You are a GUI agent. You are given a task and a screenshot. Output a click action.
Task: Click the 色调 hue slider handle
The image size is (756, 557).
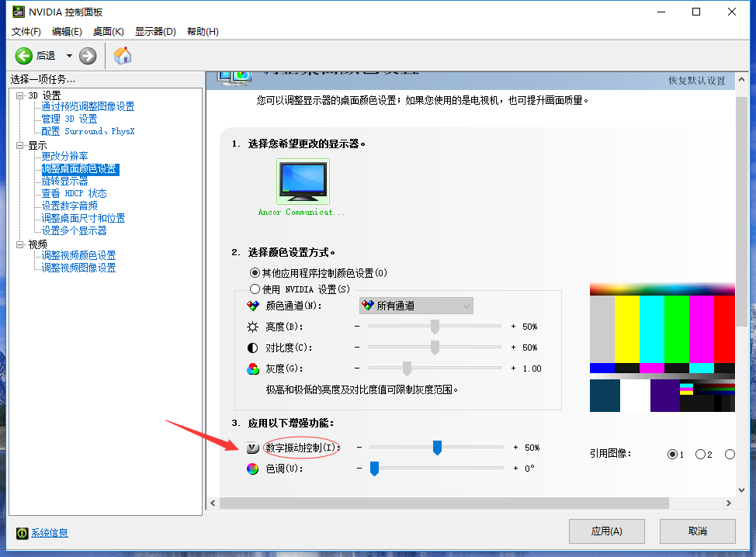click(x=374, y=469)
